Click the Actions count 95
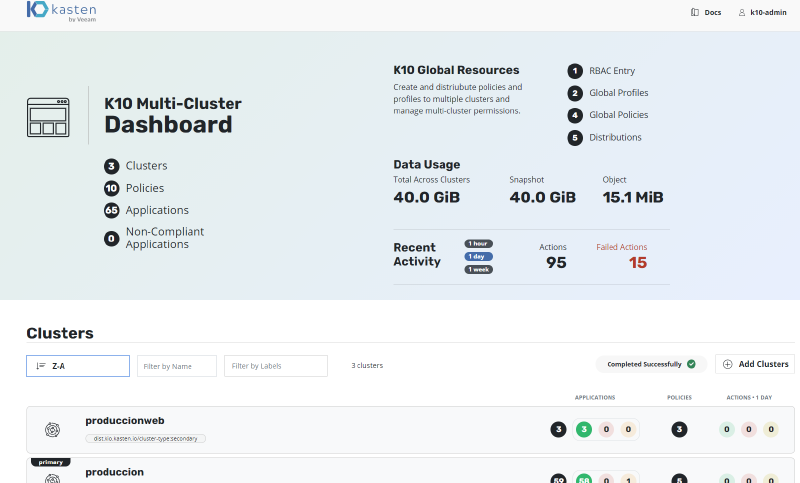Viewport: 800px width, 483px height. tap(556, 263)
